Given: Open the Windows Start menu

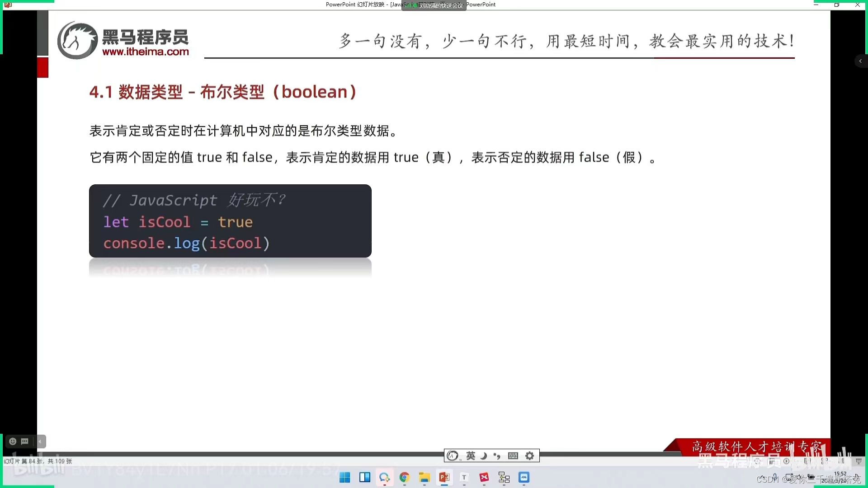Looking at the screenshot, I should (x=344, y=478).
